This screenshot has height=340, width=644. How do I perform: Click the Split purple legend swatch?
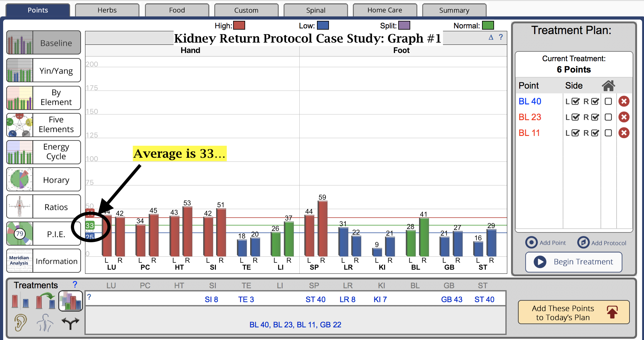coord(404,25)
